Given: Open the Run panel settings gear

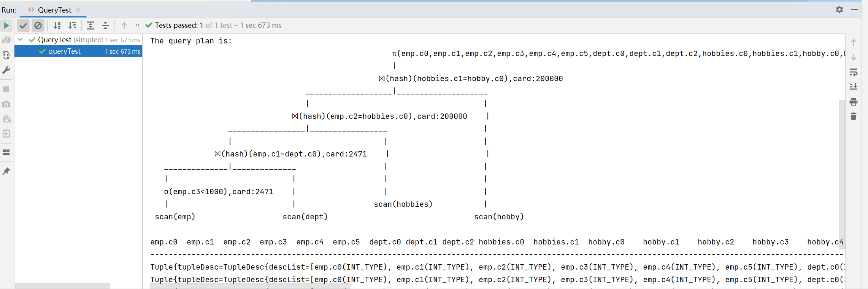Looking at the screenshot, I should [839, 10].
